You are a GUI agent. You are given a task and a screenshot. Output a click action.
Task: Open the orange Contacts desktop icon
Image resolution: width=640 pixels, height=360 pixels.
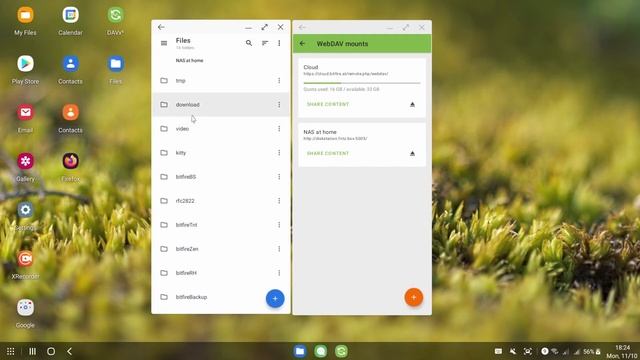[70, 113]
